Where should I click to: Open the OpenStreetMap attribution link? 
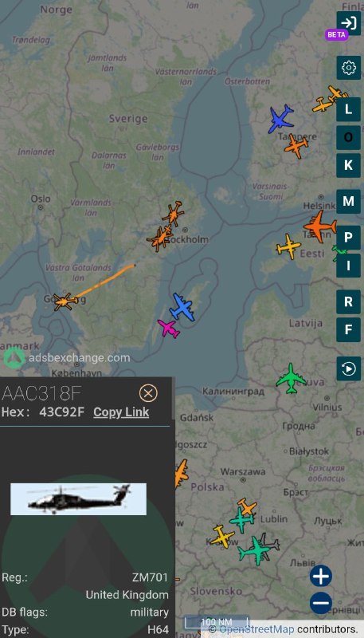point(256,629)
